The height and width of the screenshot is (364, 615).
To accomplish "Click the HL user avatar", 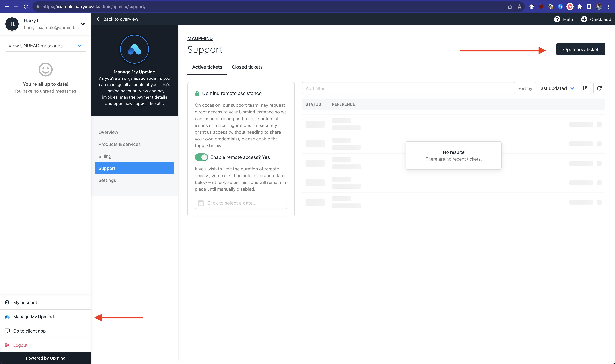I will coord(12,24).
